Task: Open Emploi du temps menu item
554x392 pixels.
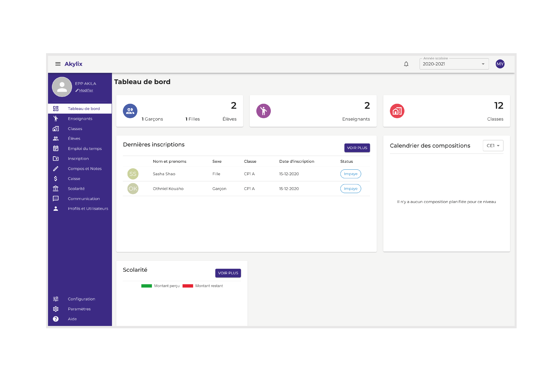Action: click(x=85, y=149)
